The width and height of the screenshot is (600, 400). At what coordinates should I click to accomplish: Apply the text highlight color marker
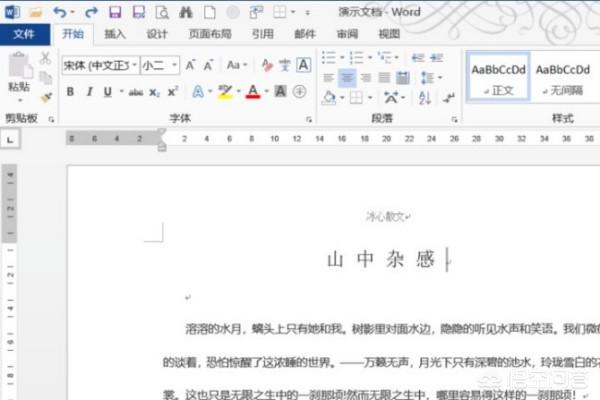coord(225,92)
